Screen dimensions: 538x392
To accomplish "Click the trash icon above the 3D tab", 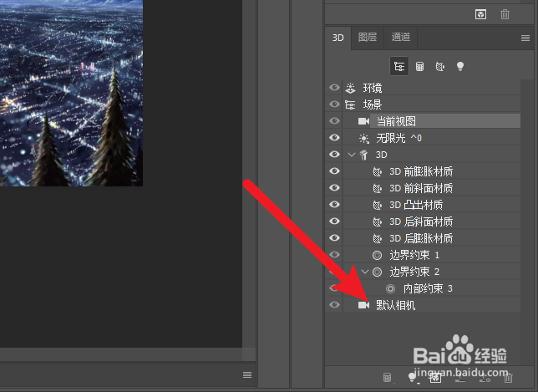I will (505, 14).
